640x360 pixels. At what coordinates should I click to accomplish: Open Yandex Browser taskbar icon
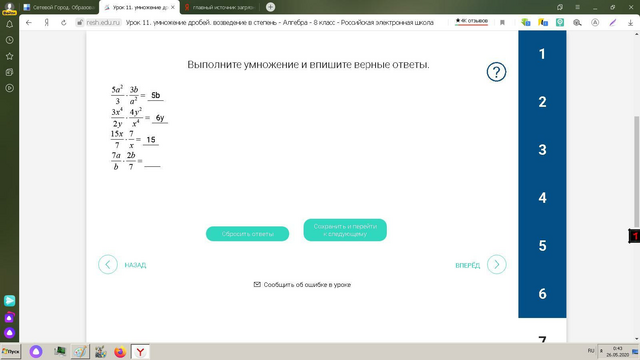(x=140, y=351)
